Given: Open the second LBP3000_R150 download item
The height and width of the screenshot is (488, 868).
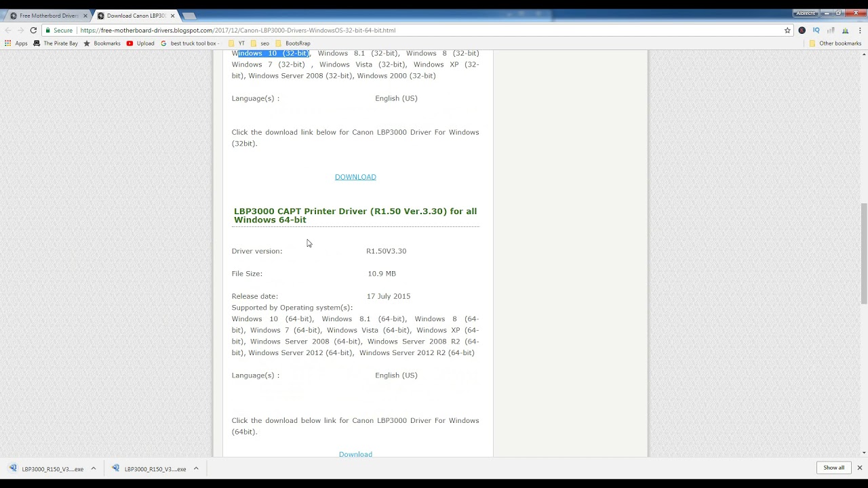Looking at the screenshot, I should [149, 469].
